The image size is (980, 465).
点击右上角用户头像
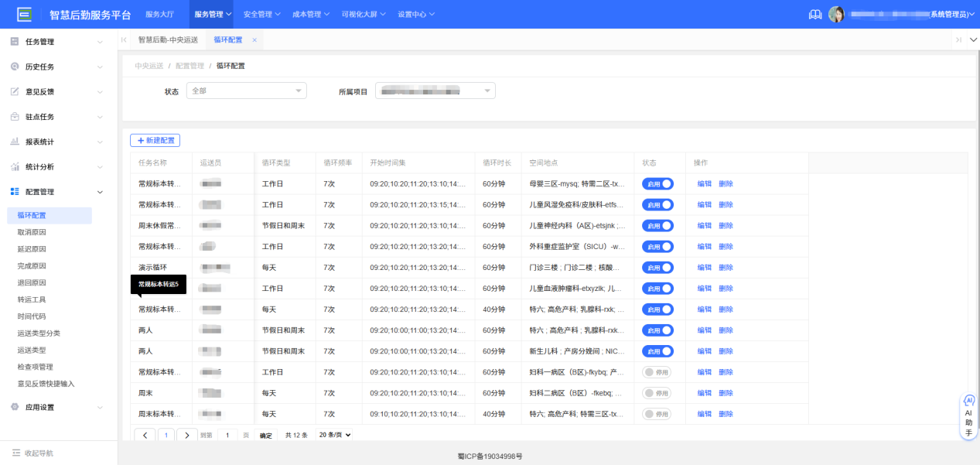[x=837, y=13]
